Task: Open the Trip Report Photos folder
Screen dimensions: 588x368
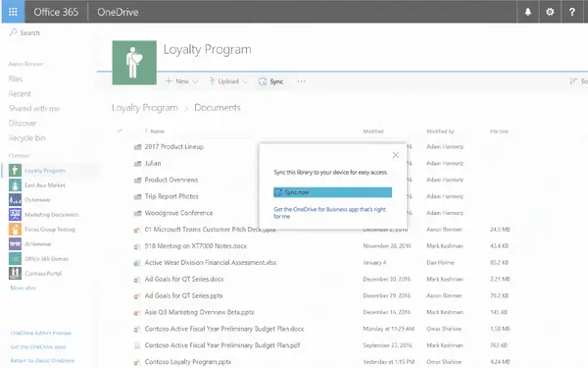Action: pos(171,196)
